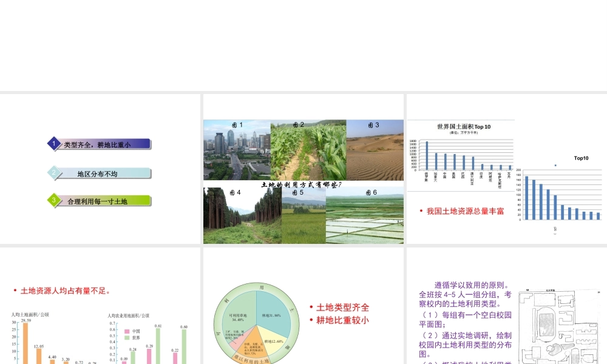Viewport: 607px width, 364px height.
Task: Click the line '（1）每组有一个空白校园平面图;'
Action: (x=466, y=320)
